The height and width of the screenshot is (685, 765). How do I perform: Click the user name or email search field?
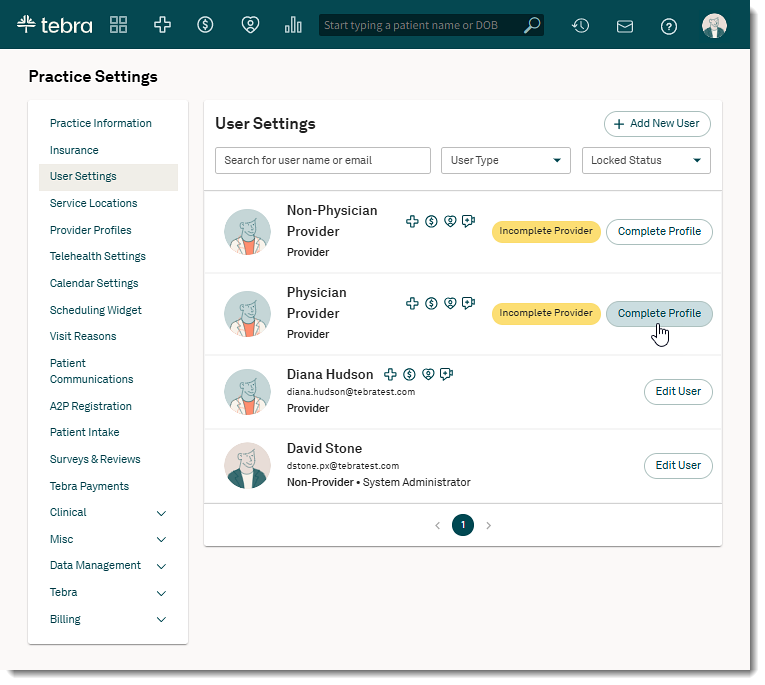(322, 160)
